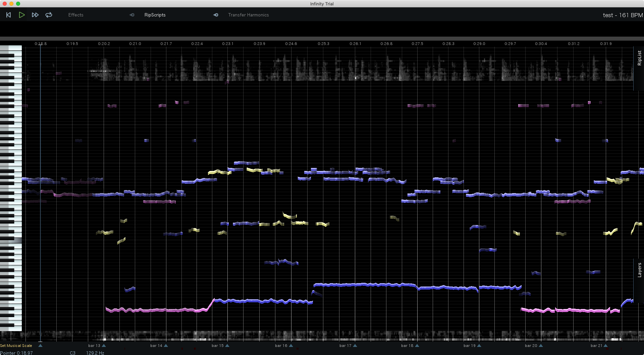Click the bar 17 marker triangle
The width and height of the screenshot is (644, 355).
tap(355, 346)
